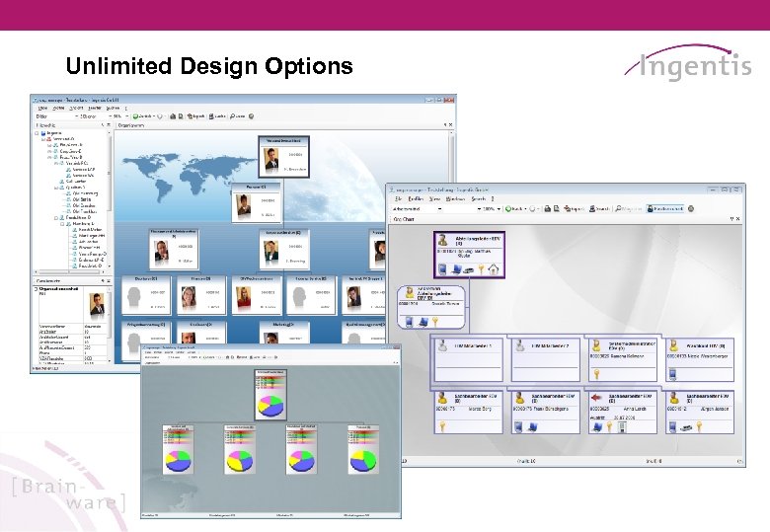The width and height of the screenshot is (770, 532).
Task: Click green Back button in Org Chart window
Action: pyautogui.click(x=514, y=208)
